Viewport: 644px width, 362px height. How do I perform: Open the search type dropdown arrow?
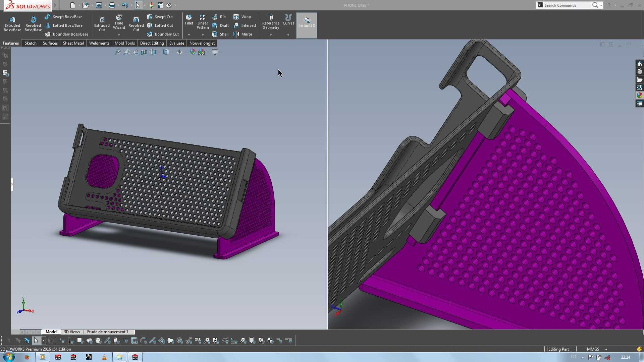coord(601,5)
